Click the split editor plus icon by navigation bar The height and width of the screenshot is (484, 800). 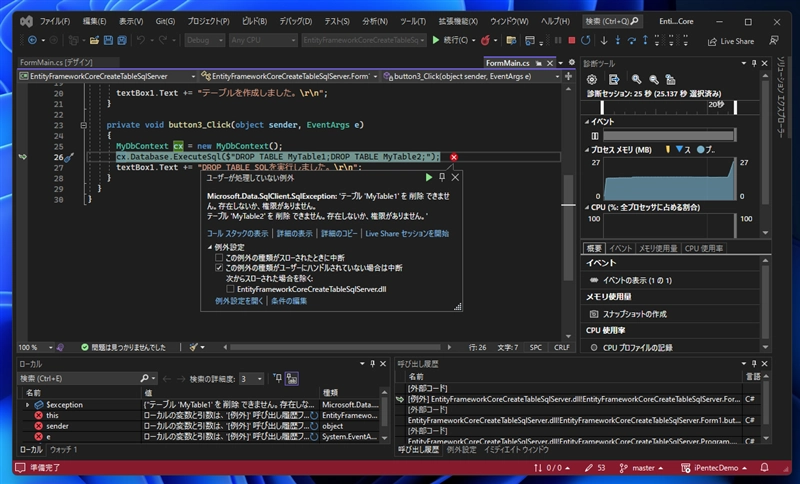[x=568, y=76]
